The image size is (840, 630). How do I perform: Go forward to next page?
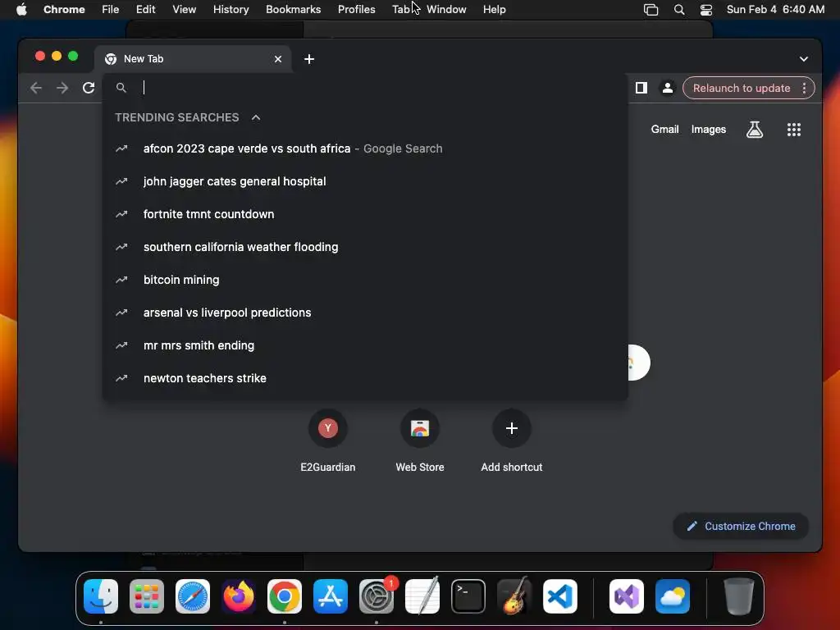tap(62, 88)
